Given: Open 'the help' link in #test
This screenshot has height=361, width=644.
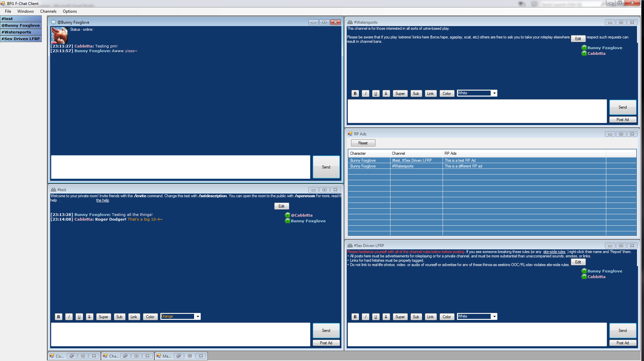Looking at the screenshot, I should tap(103, 201).
